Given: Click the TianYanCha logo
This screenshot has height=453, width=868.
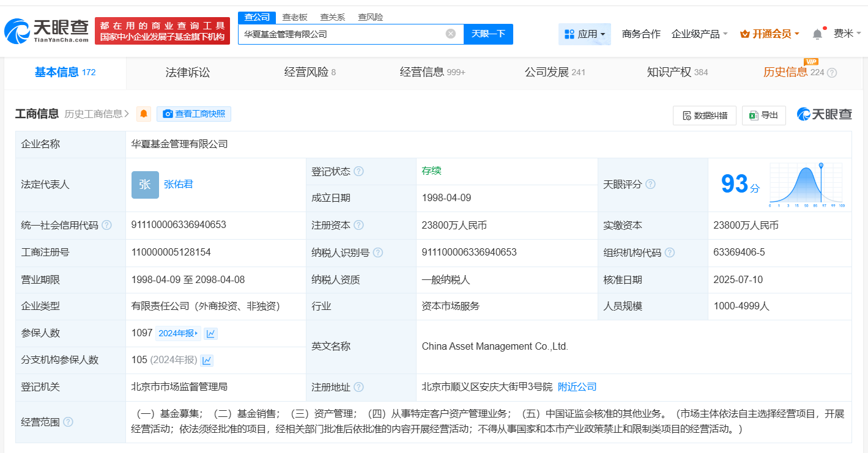Looking at the screenshot, I should 46,30.
